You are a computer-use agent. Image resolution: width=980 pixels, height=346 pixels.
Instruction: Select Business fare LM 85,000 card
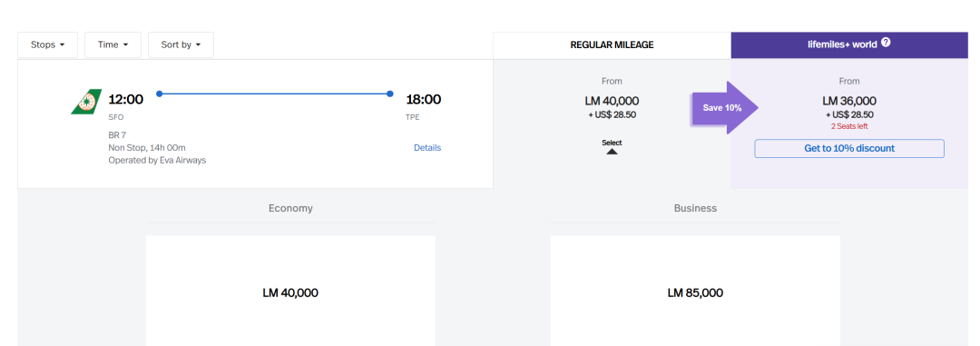(695, 291)
